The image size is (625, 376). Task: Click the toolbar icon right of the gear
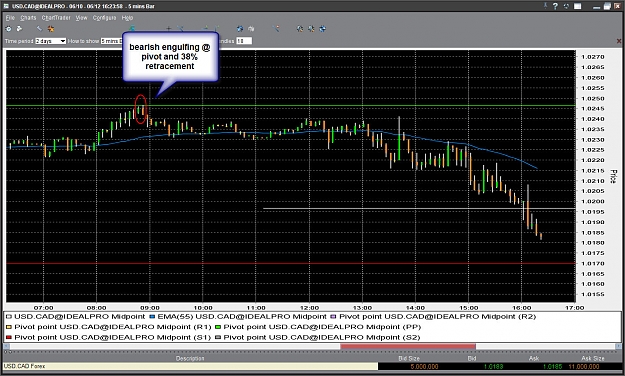[19, 29]
